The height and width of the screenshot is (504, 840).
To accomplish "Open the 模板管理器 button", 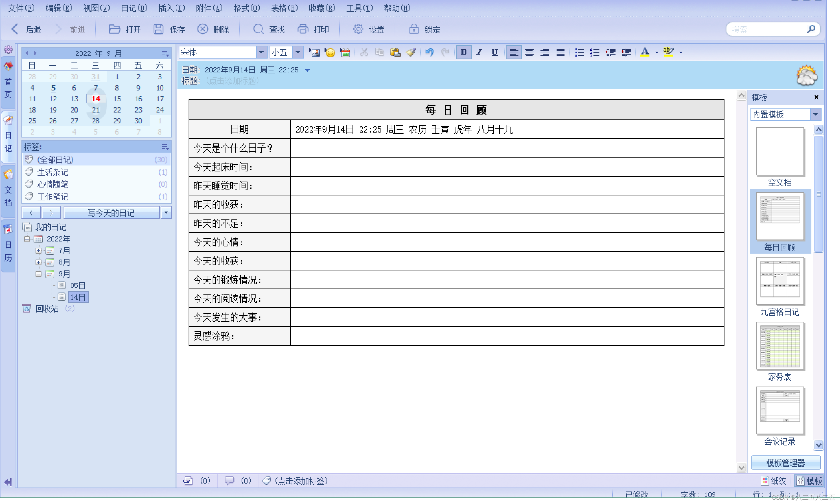I will 785,463.
